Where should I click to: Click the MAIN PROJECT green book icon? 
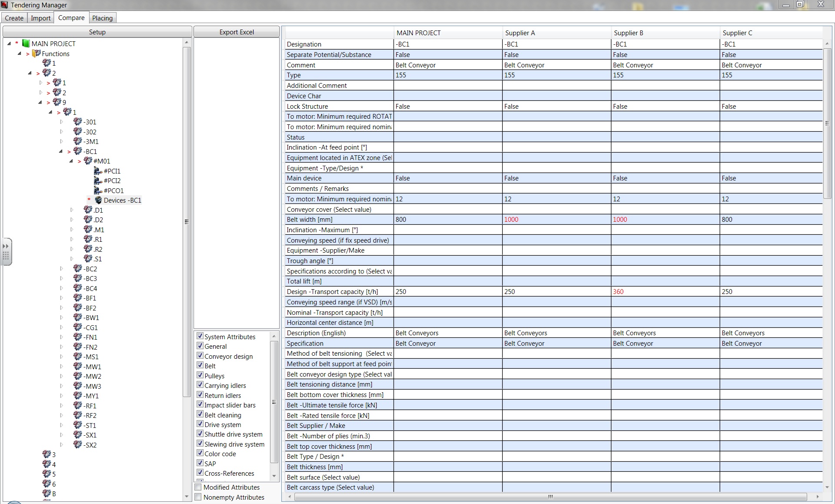(x=26, y=43)
